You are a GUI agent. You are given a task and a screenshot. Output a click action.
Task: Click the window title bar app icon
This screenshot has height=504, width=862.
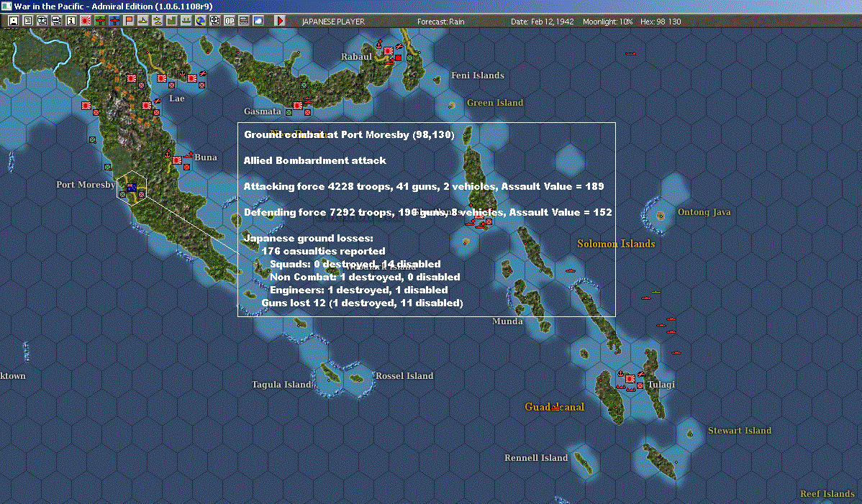click(6, 6)
